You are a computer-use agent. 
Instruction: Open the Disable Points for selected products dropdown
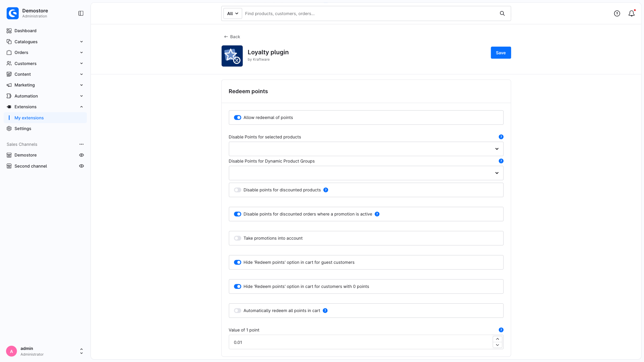[366, 149]
